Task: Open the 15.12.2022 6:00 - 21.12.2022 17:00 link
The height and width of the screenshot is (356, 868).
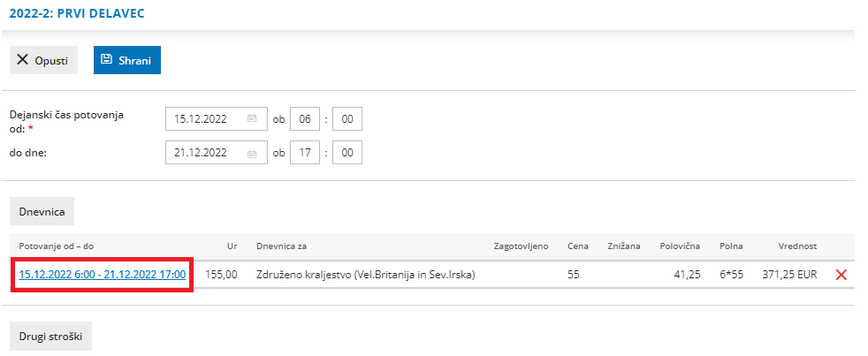Action: click(102, 275)
